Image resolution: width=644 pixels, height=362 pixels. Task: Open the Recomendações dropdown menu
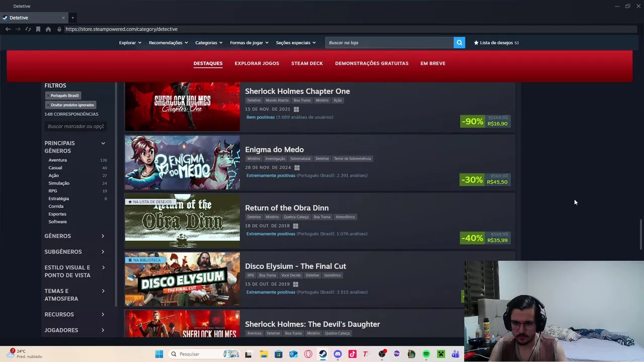pyautogui.click(x=168, y=43)
